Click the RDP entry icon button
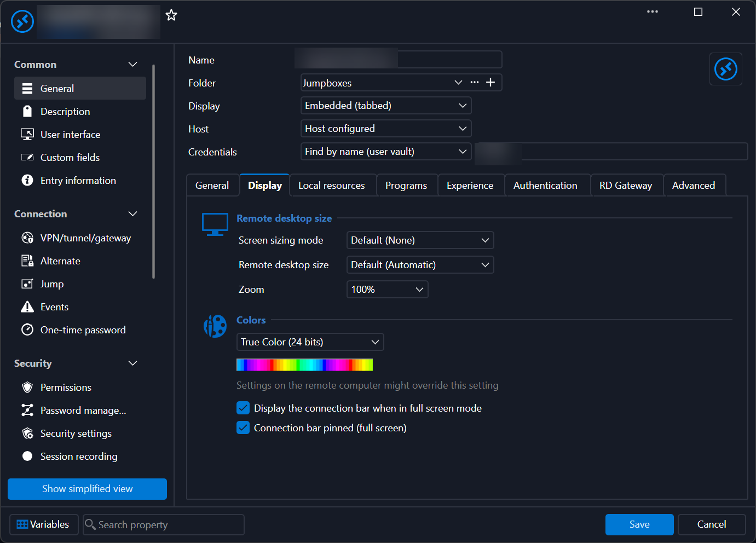 click(726, 69)
